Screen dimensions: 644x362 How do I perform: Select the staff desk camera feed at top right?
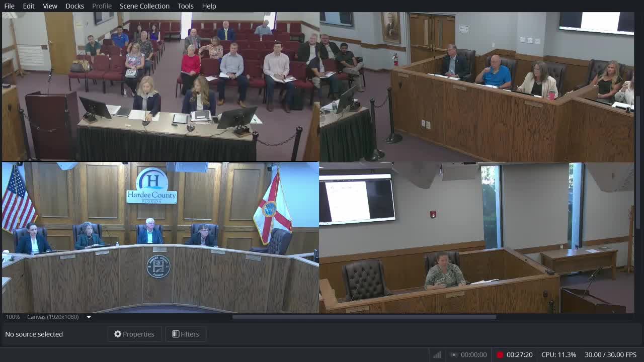click(x=477, y=86)
